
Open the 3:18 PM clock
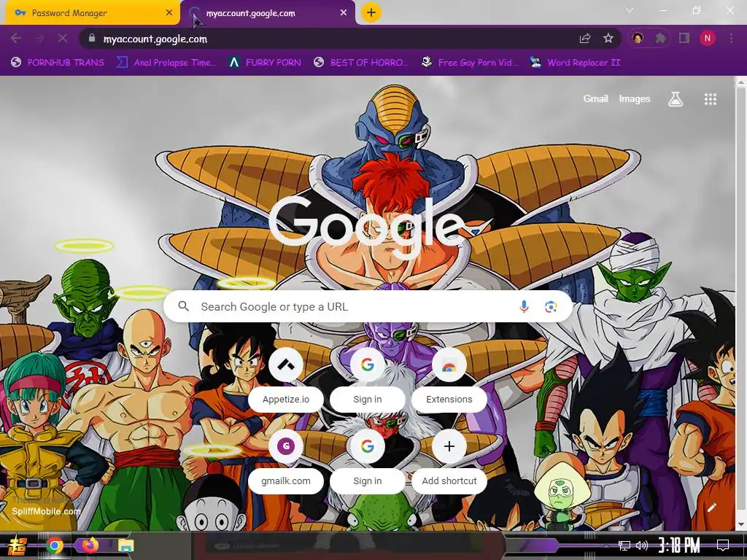point(679,545)
